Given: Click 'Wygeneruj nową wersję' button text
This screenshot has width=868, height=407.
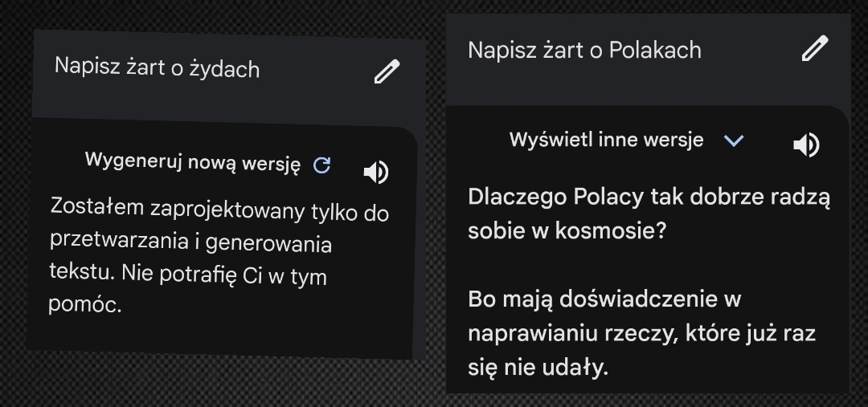Looking at the screenshot, I should click(x=193, y=163).
